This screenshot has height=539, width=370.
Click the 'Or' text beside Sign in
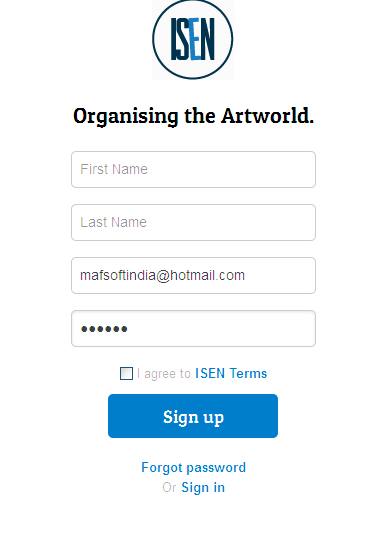click(x=169, y=487)
